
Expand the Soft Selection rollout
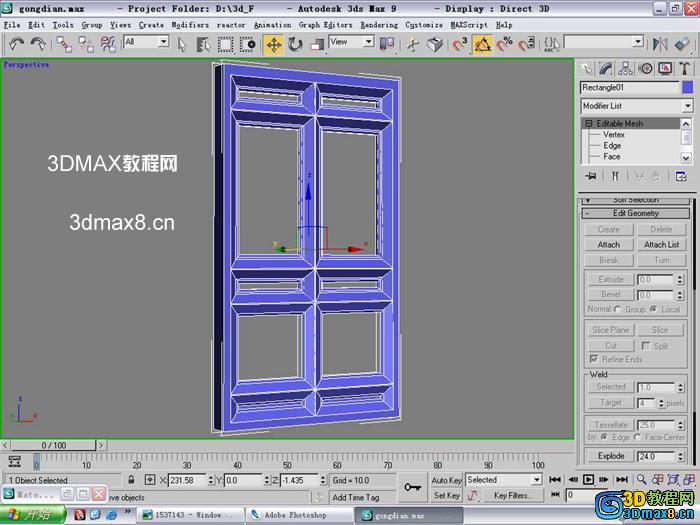636,200
